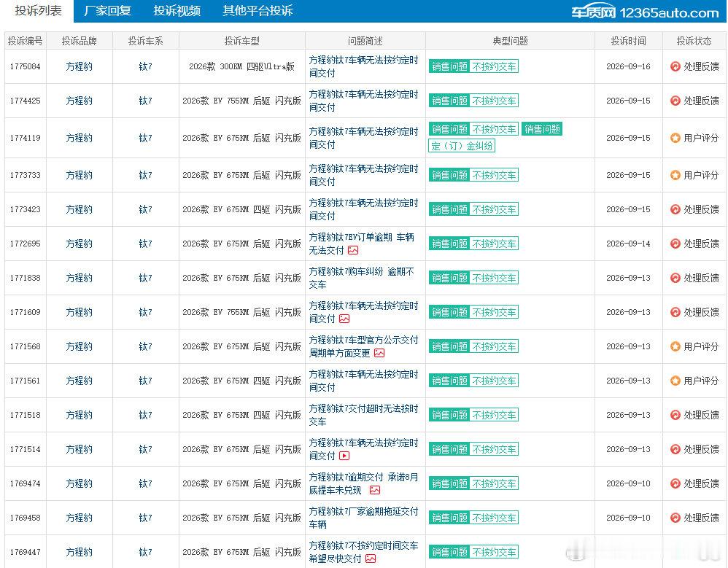The height and width of the screenshot is (568, 728).
Task: Go to the 投诉视频 tab
Action: point(177,11)
